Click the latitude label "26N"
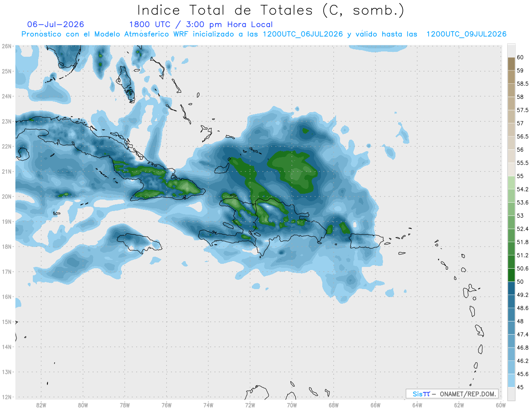 [x=7, y=46]
